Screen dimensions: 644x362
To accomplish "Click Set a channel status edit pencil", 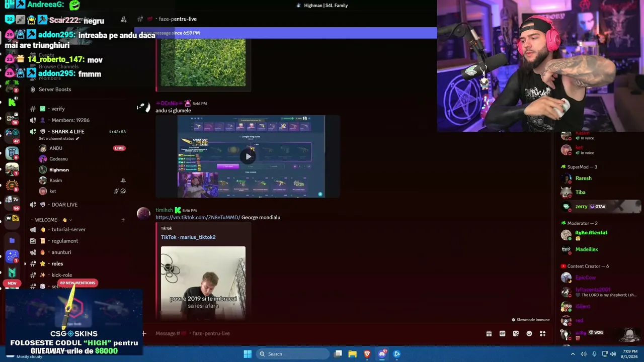I will 77,138.
